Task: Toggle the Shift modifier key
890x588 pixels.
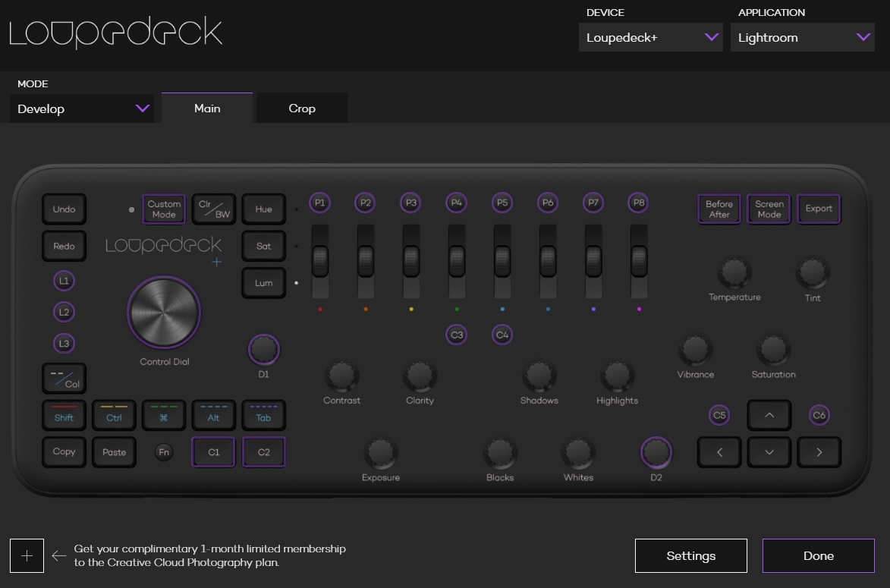Action: tap(64, 416)
